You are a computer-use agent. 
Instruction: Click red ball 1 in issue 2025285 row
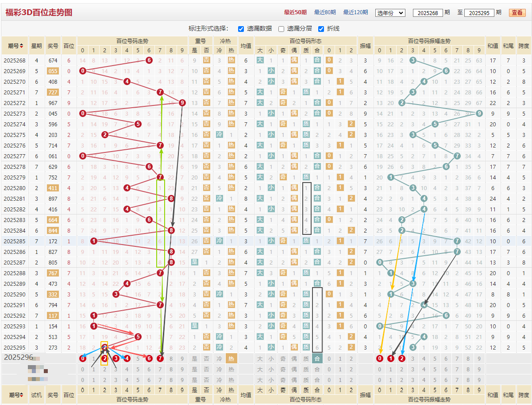click(x=94, y=241)
